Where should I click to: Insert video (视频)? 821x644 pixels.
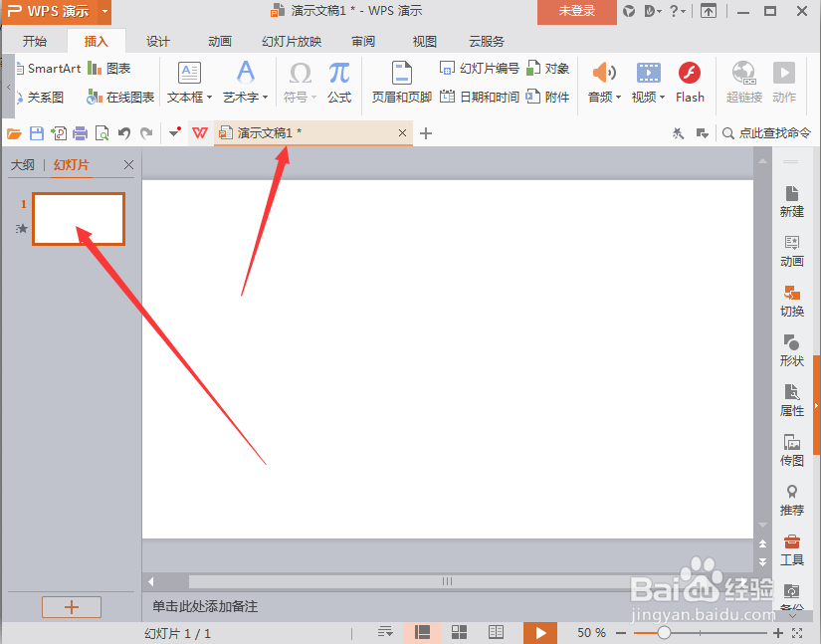pyautogui.click(x=648, y=83)
